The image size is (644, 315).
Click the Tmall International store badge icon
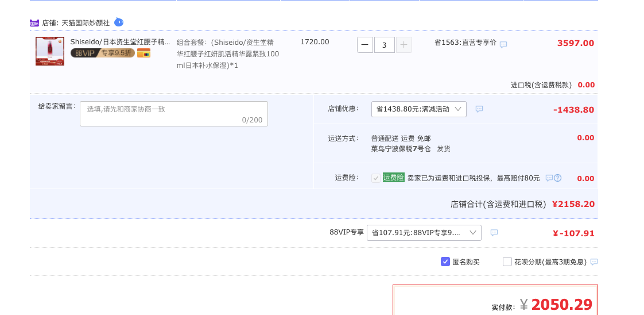(x=34, y=23)
